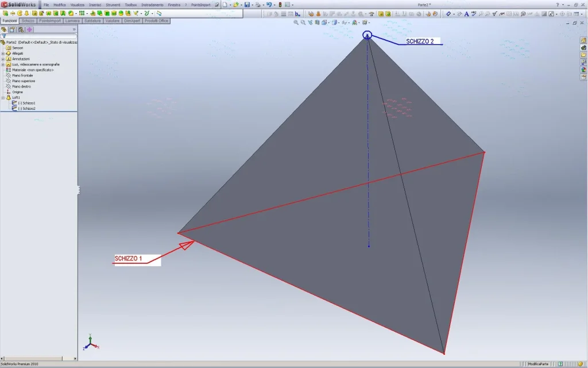Screen dimensions: 588x368
Task: Click the Smart Dimension icon
Action: click(448, 14)
